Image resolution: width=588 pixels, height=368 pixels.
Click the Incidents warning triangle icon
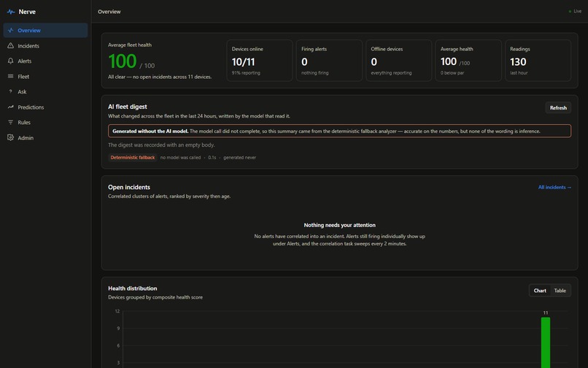click(x=10, y=45)
